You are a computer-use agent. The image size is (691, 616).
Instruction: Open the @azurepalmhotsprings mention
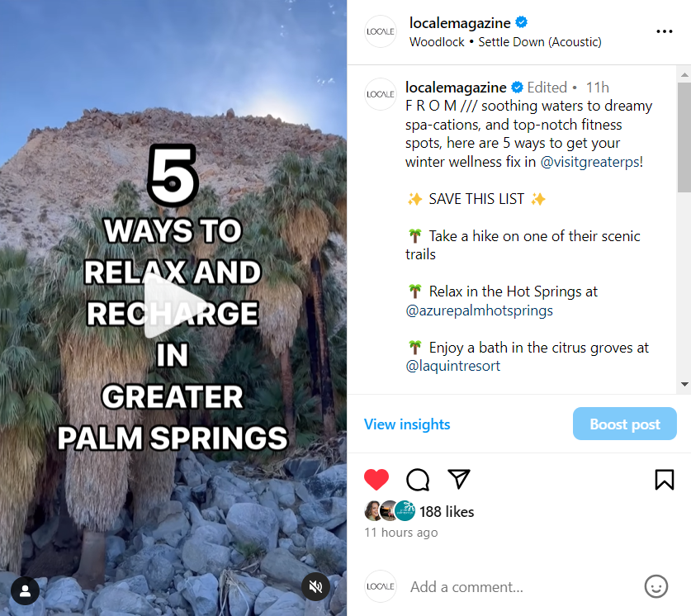479,310
